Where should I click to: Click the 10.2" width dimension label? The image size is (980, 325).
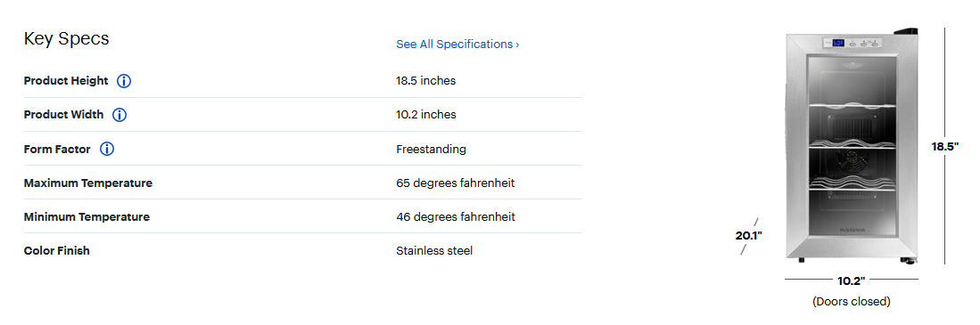(x=851, y=280)
